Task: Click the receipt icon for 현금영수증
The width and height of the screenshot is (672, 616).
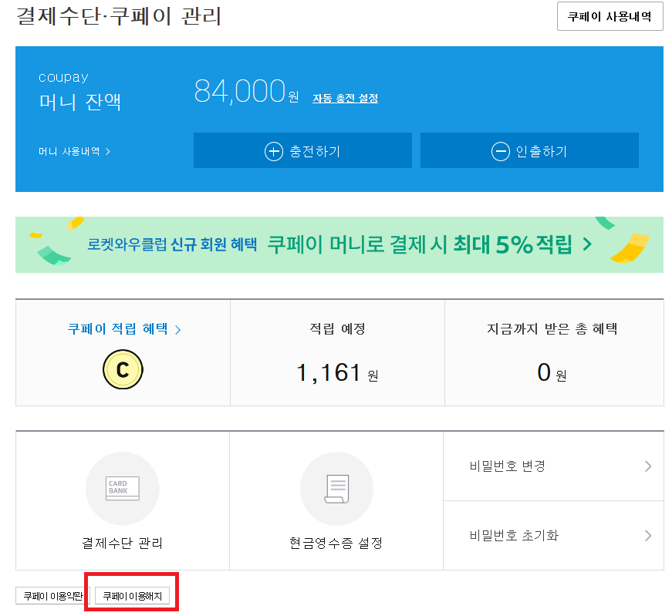Action: (x=337, y=488)
